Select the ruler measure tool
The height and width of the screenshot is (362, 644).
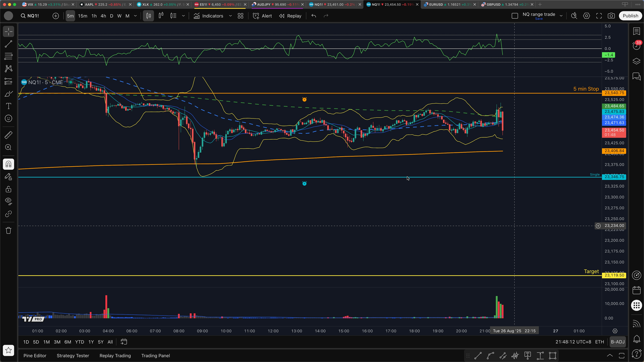click(x=8, y=135)
